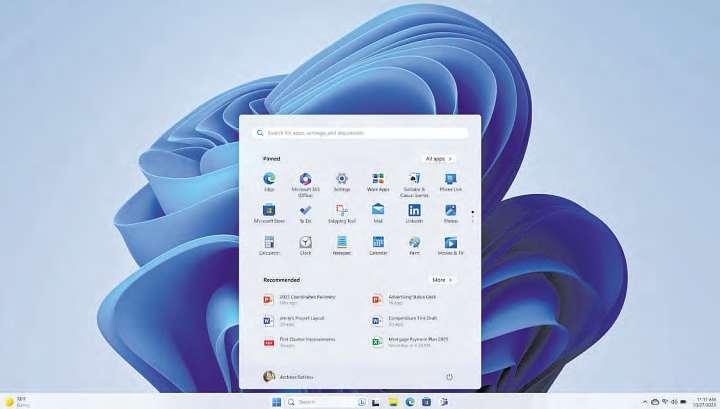Viewport: 720px width, 409px height.
Task: Open the four-colored-tiles app next to Settings
Action: [378, 182]
